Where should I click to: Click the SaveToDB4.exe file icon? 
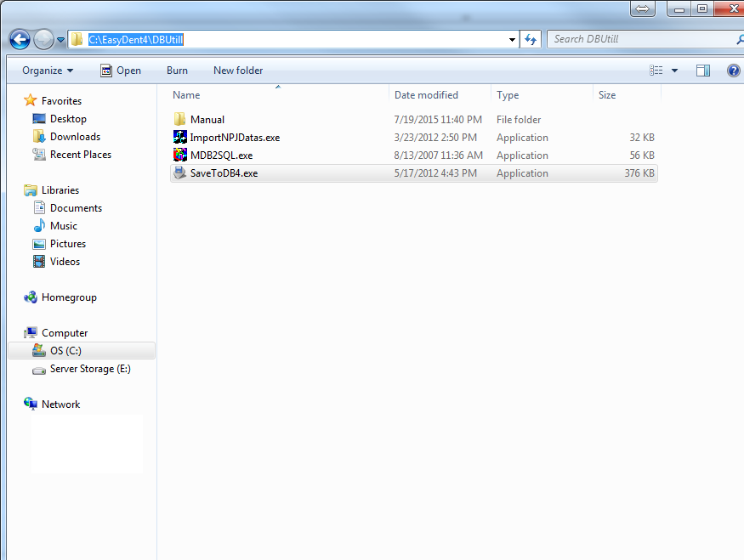click(179, 173)
